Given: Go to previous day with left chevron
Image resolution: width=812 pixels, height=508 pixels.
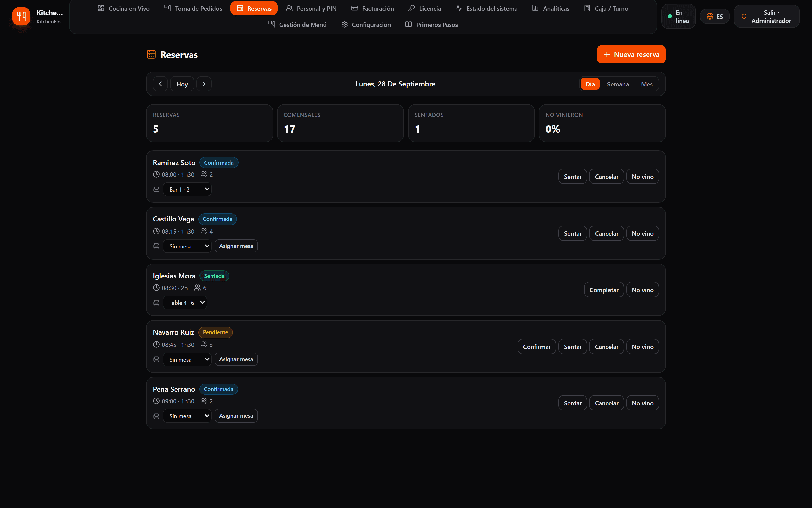Looking at the screenshot, I should click(x=160, y=84).
